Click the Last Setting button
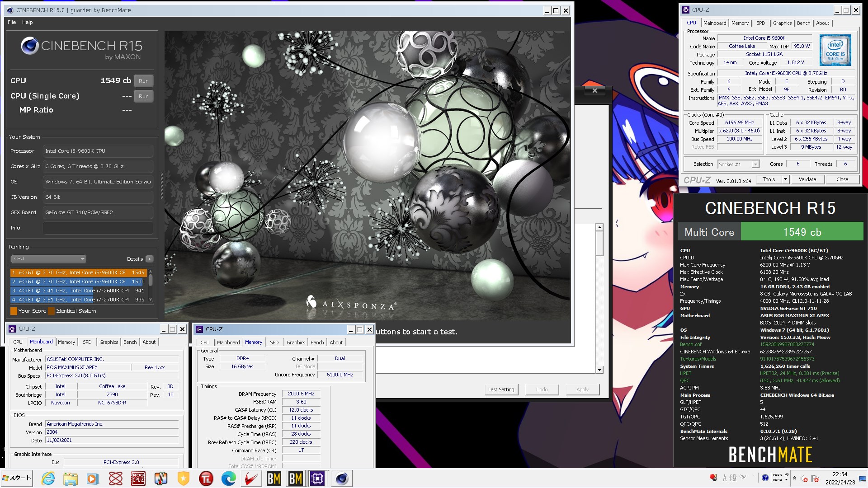868x488 pixels. coord(501,389)
